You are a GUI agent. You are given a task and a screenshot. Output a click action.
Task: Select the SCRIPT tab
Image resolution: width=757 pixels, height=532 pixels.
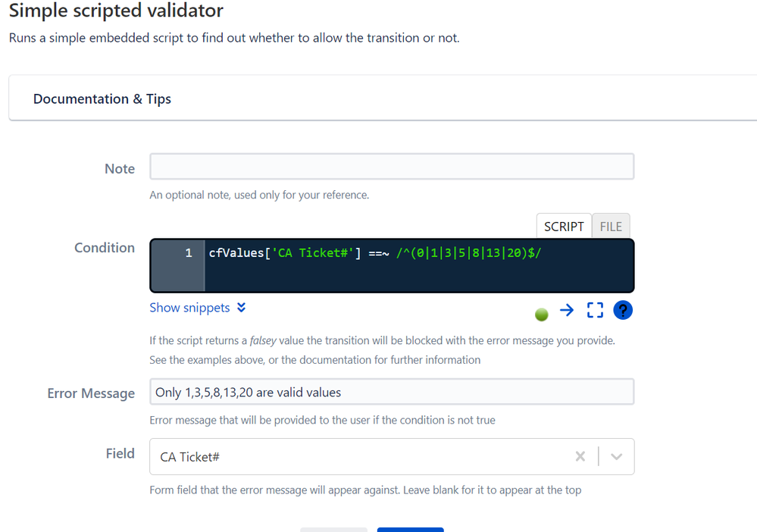coord(564,226)
